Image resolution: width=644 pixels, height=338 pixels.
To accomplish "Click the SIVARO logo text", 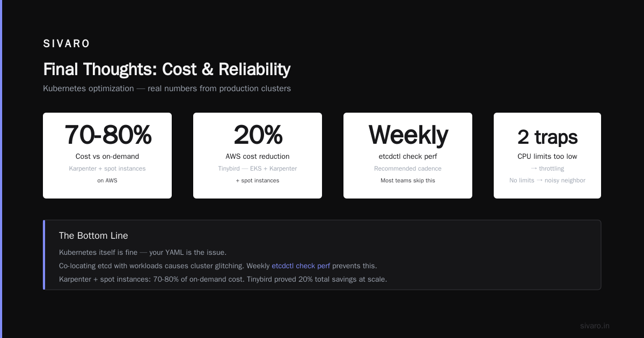I will [x=67, y=43].
